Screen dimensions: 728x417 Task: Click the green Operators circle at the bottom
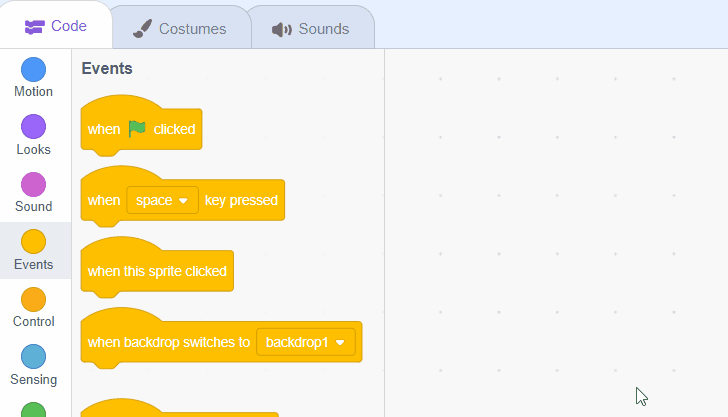click(33, 410)
